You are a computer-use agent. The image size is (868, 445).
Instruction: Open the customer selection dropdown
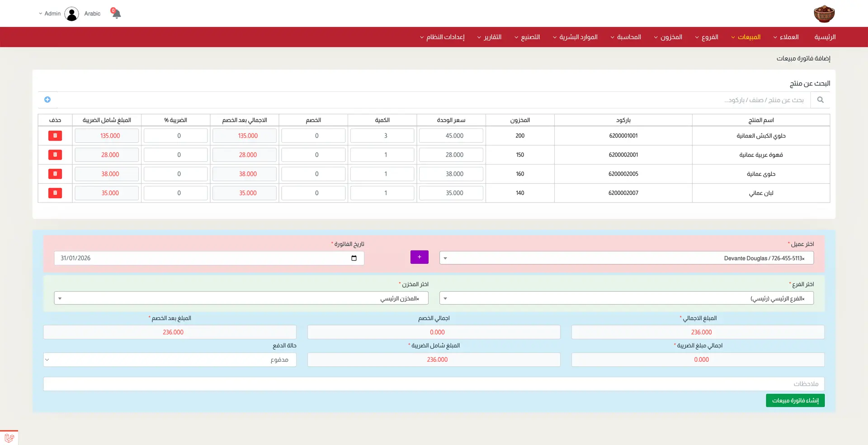pos(626,258)
